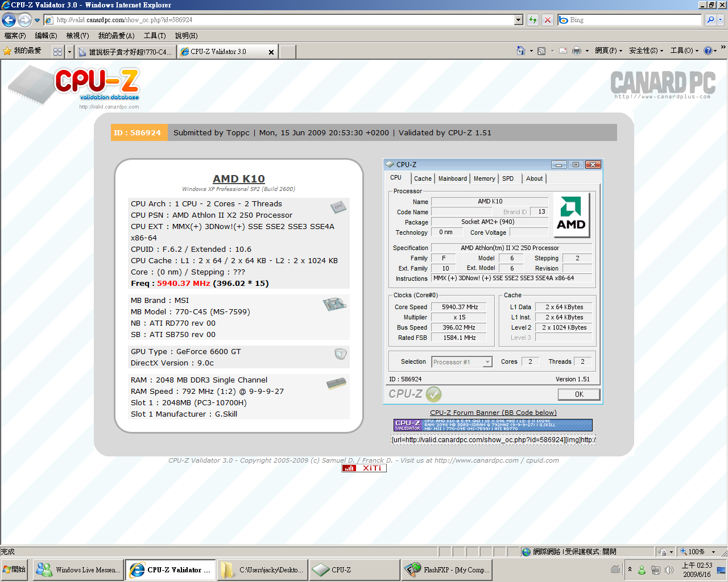
Task: Select the SPD tab in CPU-Z image
Action: (508, 178)
